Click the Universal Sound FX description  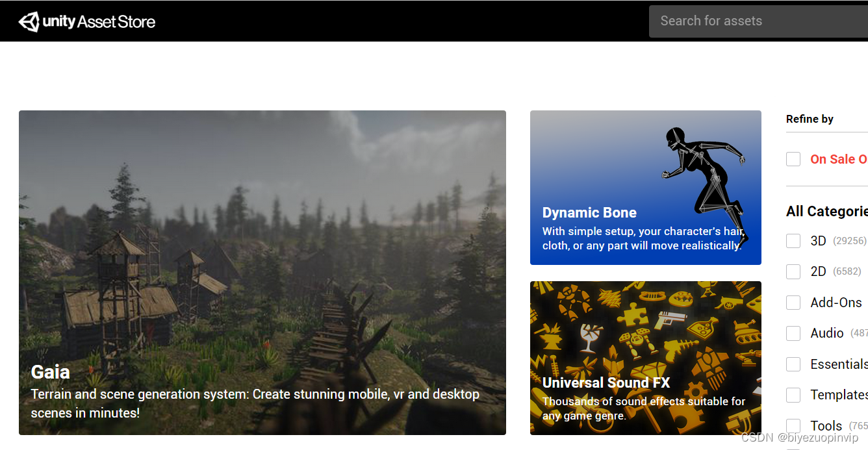coord(644,408)
